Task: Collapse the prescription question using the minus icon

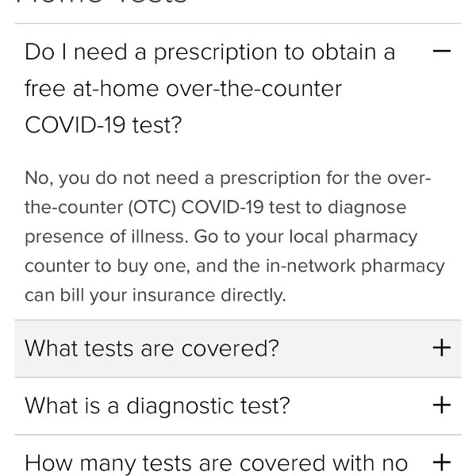Action: 441,51
